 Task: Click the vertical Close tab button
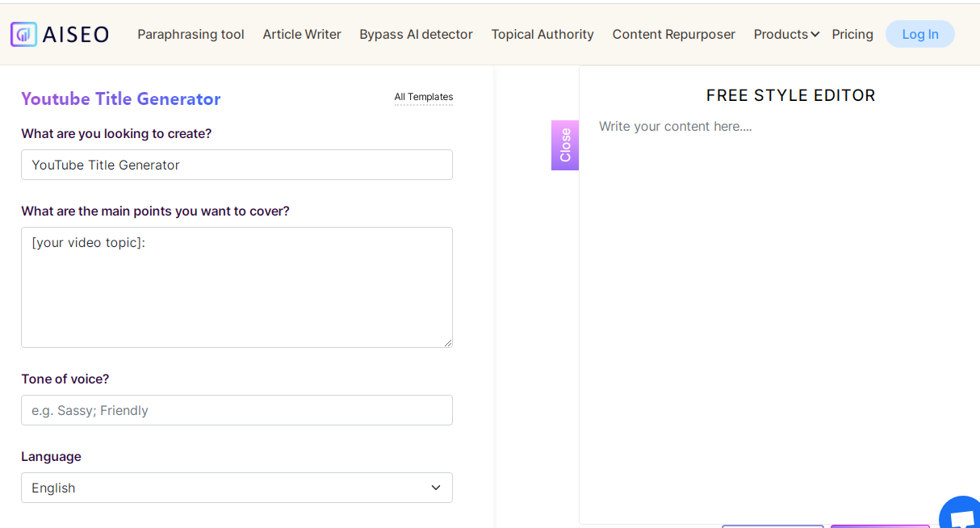(565, 145)
